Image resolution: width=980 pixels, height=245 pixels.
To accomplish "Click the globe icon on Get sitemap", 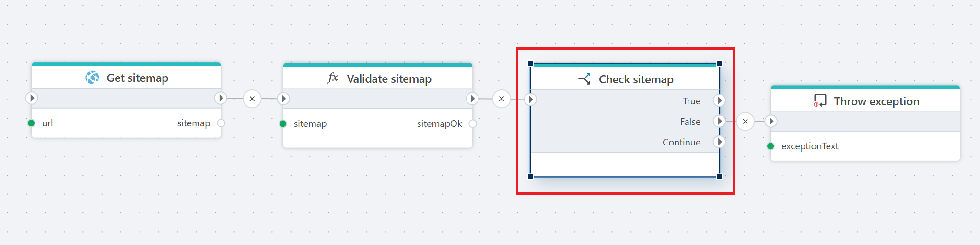I will [x=92, y=78].
